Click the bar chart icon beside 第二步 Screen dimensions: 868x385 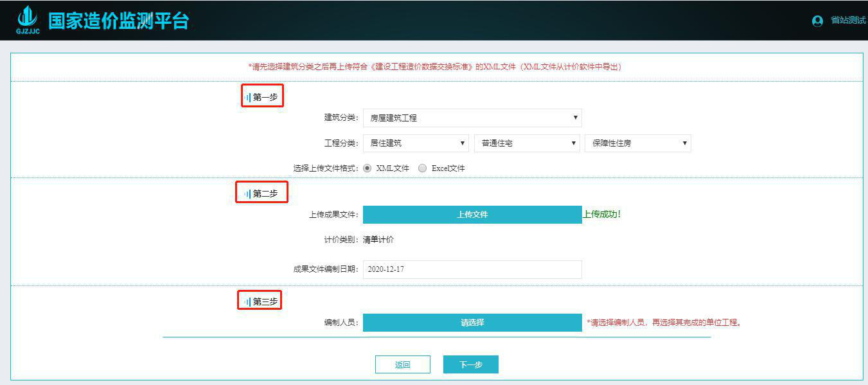(x=247, y=192)
